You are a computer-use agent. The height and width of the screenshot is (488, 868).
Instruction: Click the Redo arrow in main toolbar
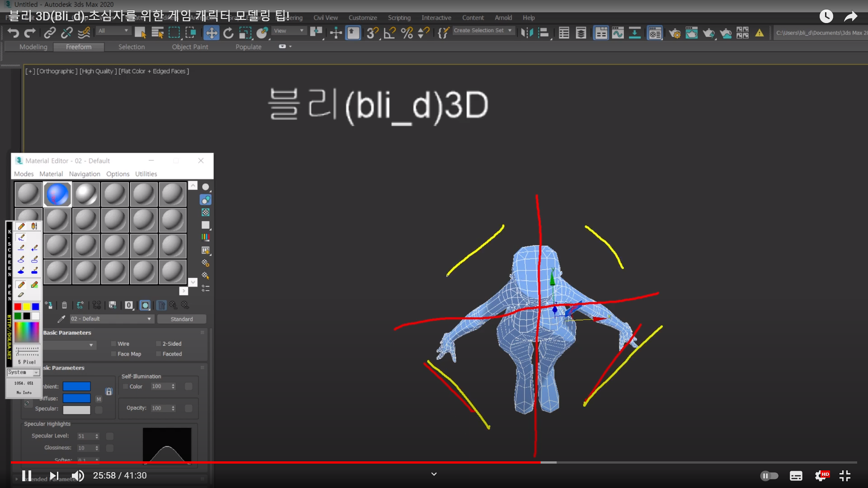point(30,33)
